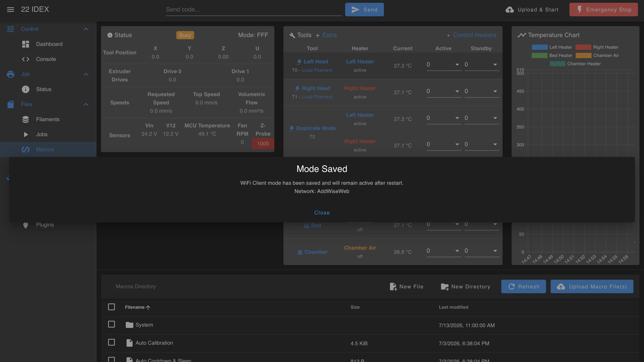The image size is (644, 362).
Task: Click the Extra heaters tab link
Action: coord(330,35)
